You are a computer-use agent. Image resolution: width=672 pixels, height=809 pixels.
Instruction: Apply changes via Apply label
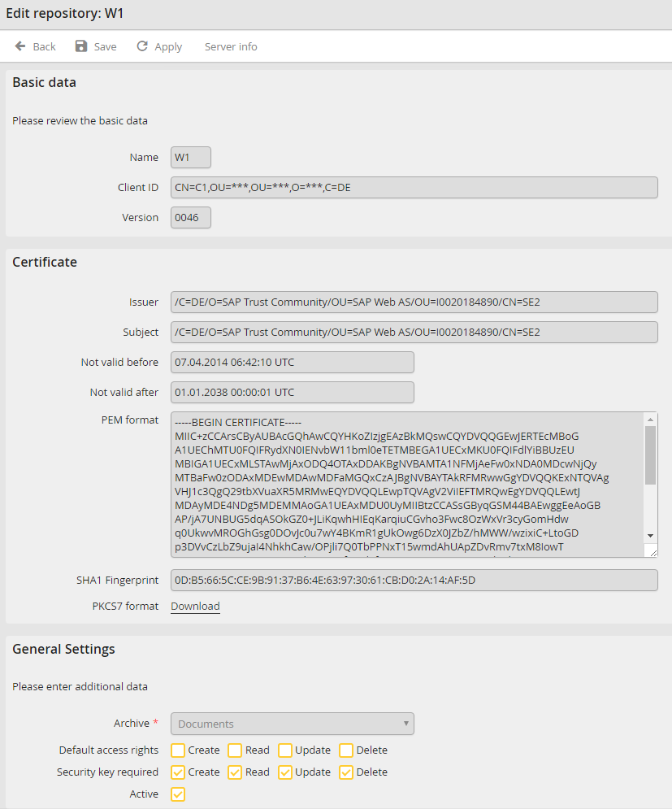(168, 47)
